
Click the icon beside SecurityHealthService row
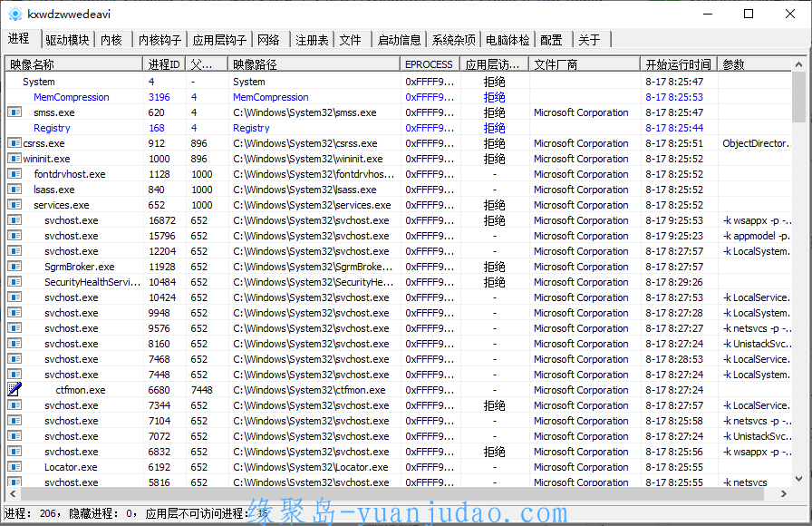click(14, 281)
